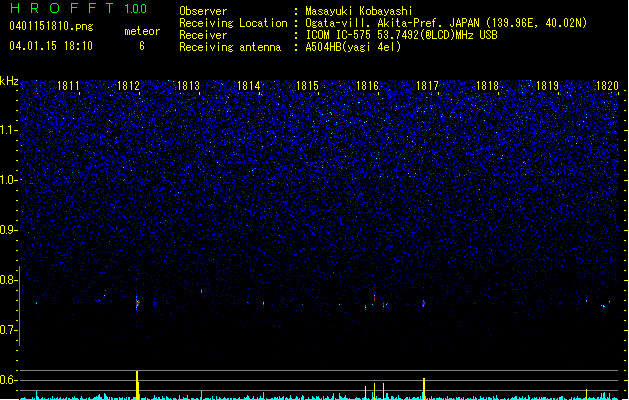Click the Receiving antenna label
The width and height of the screenshot is (629, 400).
click(230, 47)
